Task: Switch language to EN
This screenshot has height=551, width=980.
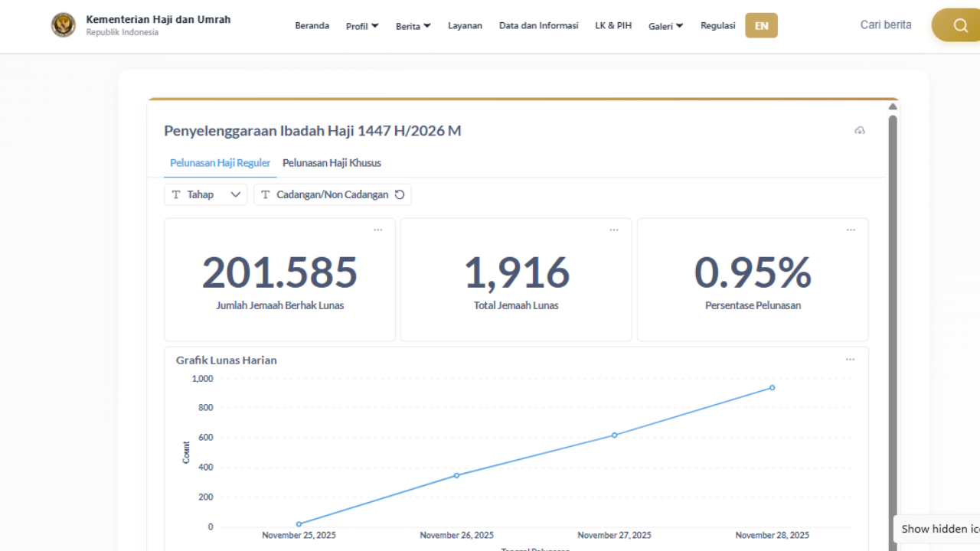Action: (761, 25)
